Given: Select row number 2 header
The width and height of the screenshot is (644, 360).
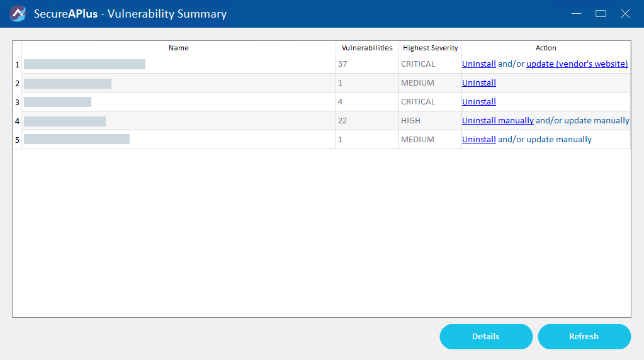Looking at the screenshot, I should tap(17, 83).
